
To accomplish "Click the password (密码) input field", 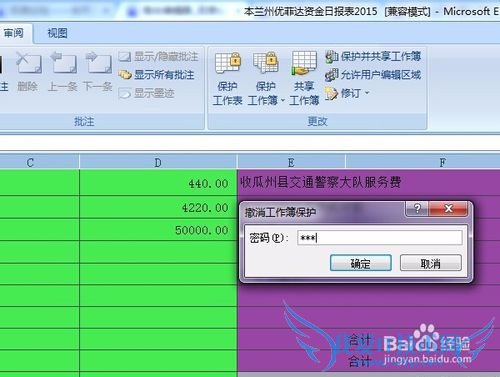I will [379, 238].
